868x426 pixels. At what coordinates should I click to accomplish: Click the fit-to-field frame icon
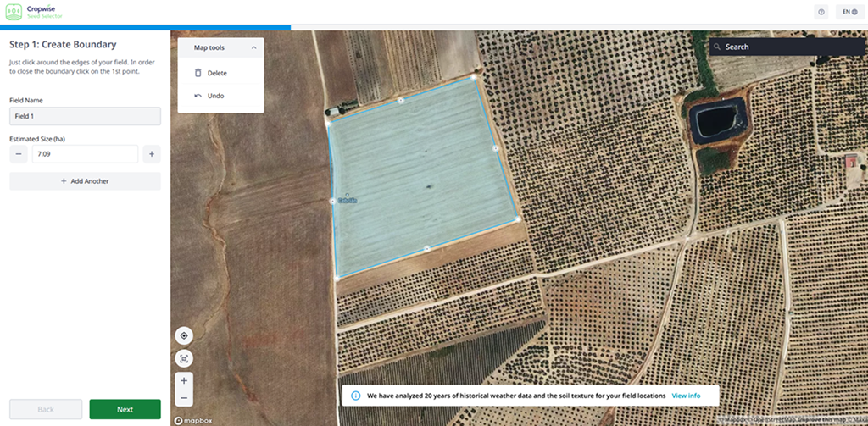point(184,359)
